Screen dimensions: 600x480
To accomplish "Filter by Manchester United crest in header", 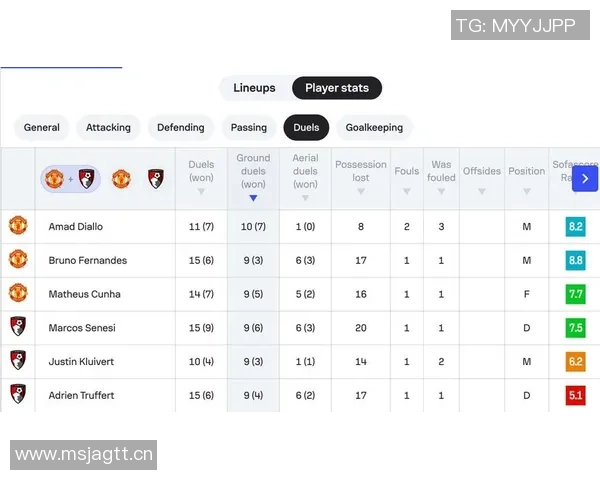I will [x=121, y=179].
